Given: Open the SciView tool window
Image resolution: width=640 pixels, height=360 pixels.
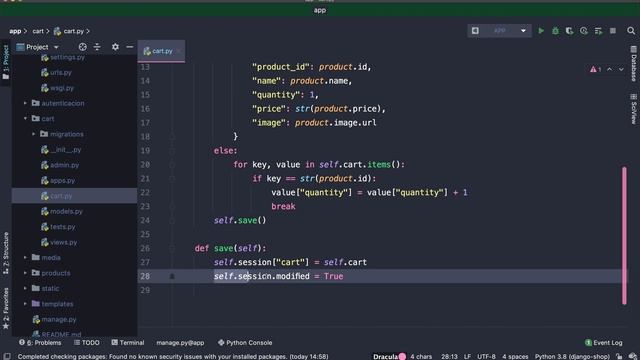Looking at the screenshot, I should pyautogui.click(x=633, y=109).
